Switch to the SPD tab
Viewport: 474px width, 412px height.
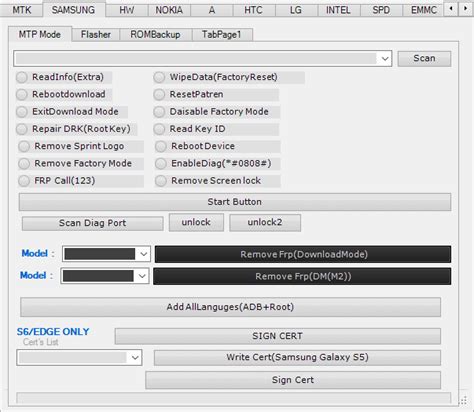click(381, 10)
